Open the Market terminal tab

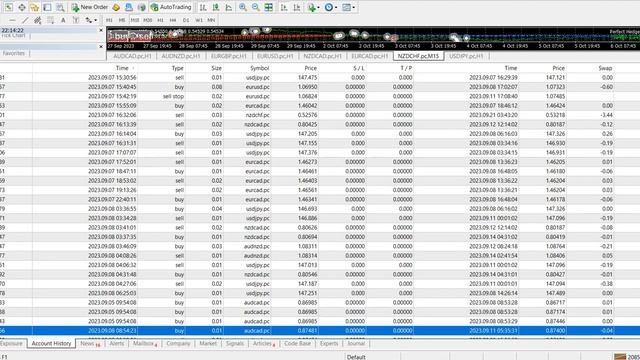pos(208,344)
